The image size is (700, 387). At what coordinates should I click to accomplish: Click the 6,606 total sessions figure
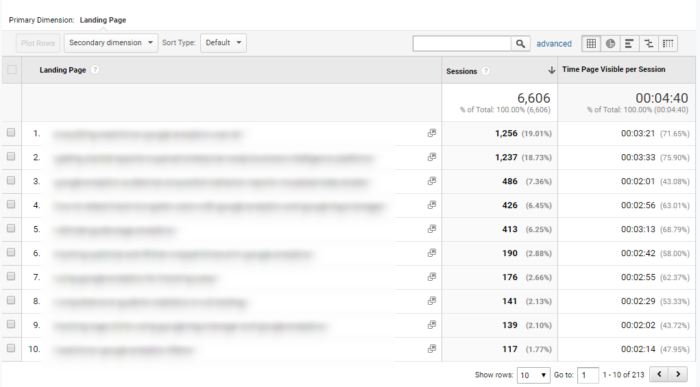pos(533,98)
